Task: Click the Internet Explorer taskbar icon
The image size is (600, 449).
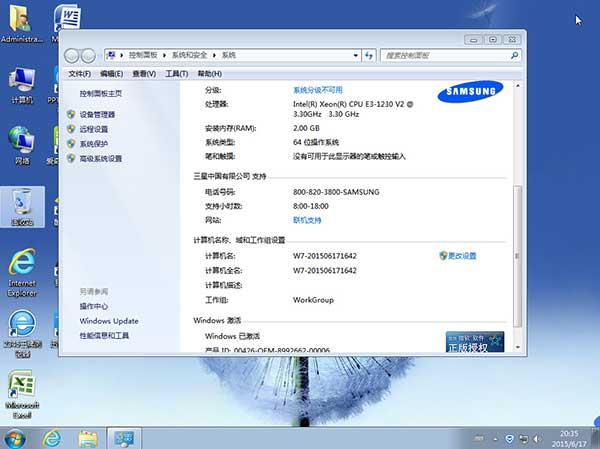Action: click(52, 438)
